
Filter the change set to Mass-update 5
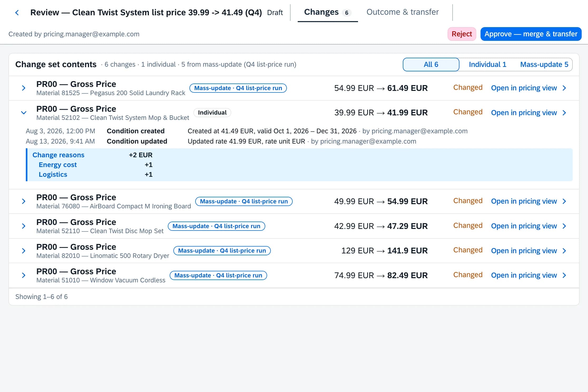pos(544,65)
